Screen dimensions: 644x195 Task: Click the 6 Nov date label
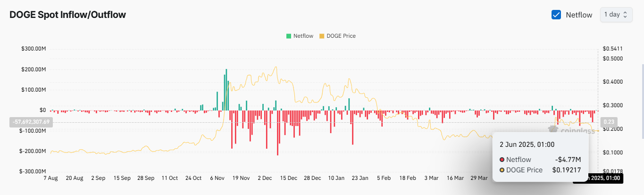point(217,178)
